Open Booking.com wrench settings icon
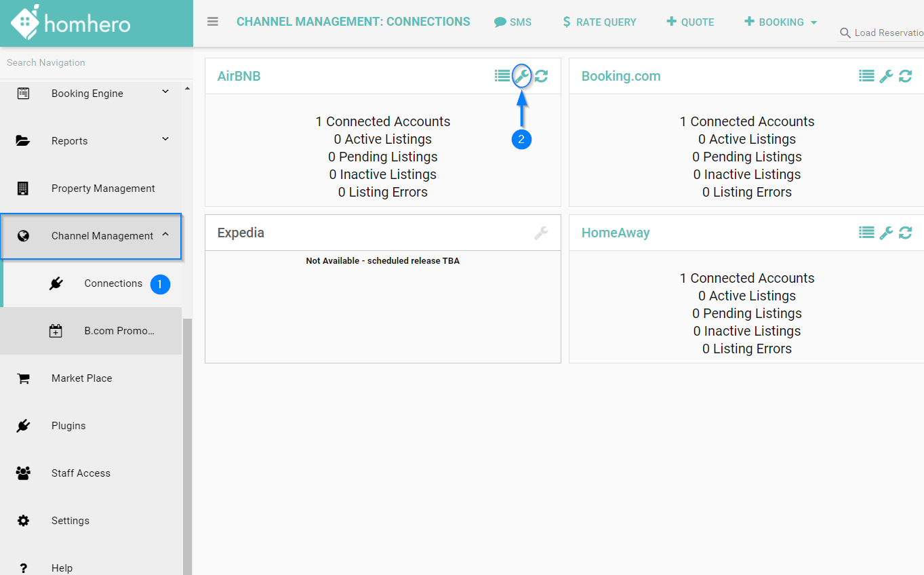Image resolution: width=924 pixels, height=575 pixels. (886, 76)
